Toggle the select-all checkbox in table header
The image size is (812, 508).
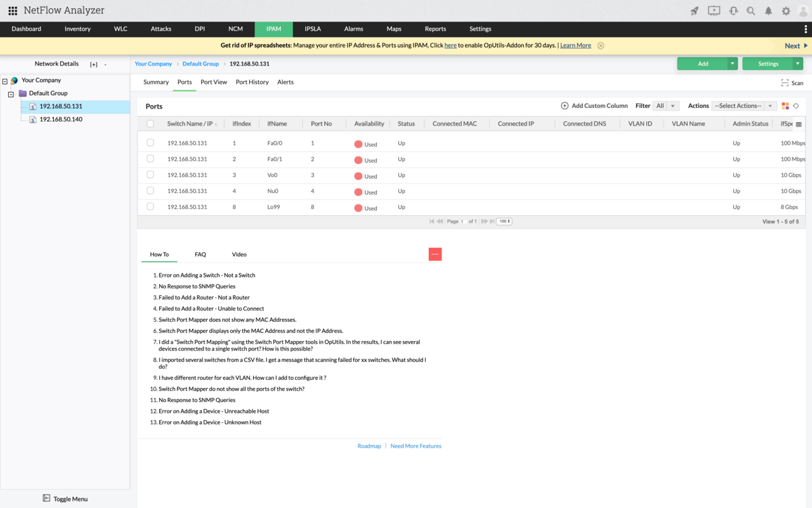150,124
